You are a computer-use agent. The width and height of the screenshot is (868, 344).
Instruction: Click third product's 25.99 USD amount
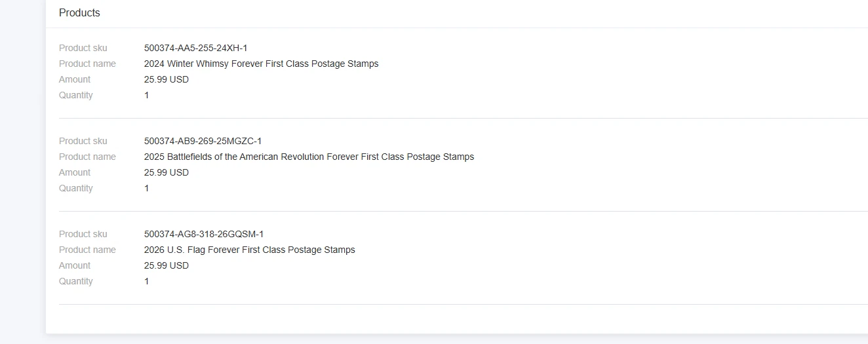pos(167,265)
